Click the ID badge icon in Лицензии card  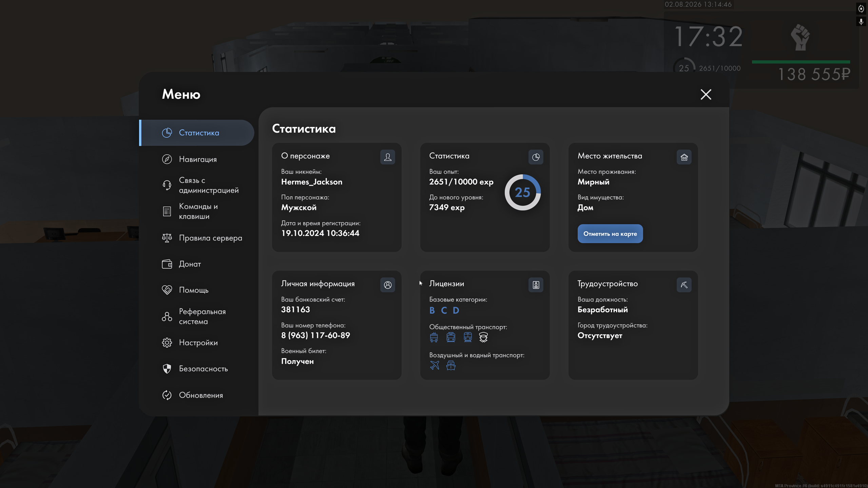point(536,285)
